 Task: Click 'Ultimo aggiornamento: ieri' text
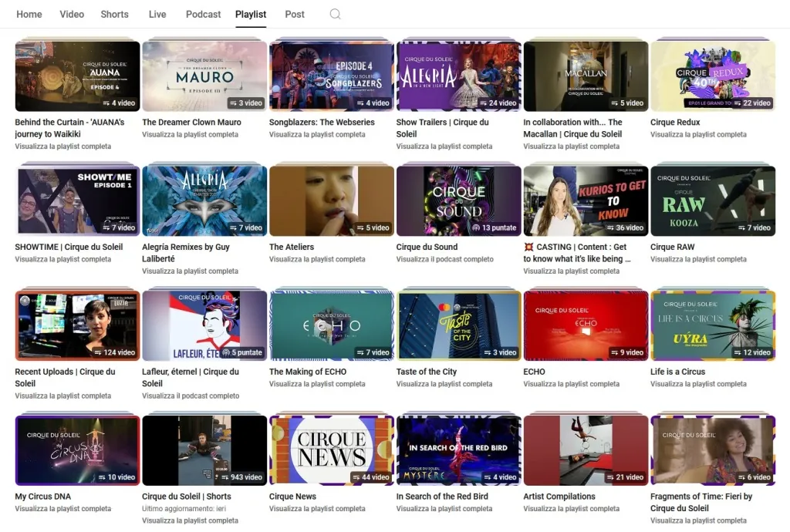[x=184, y=509]
